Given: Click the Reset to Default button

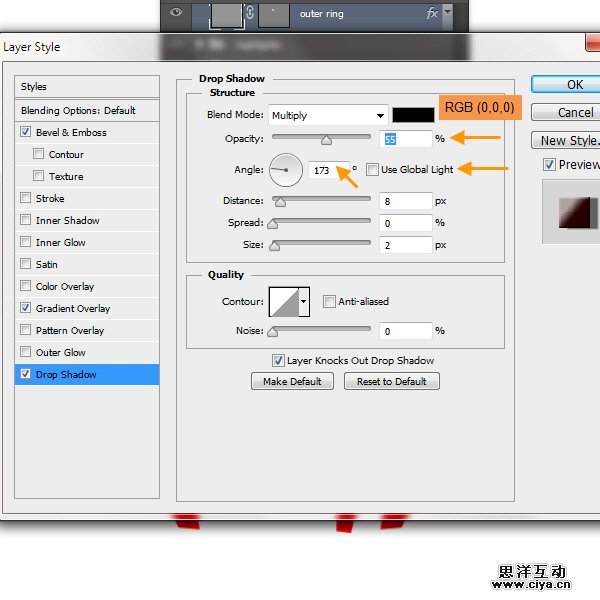Looking at the screenshot, I should tap(391, 381).
